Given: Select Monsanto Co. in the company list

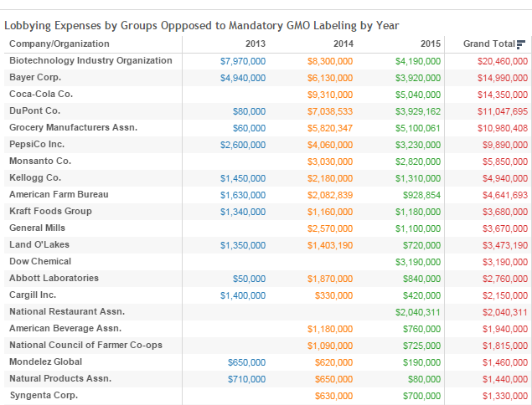Looking at the screenshot, I should pyautogui.click(x=40, y=161).
